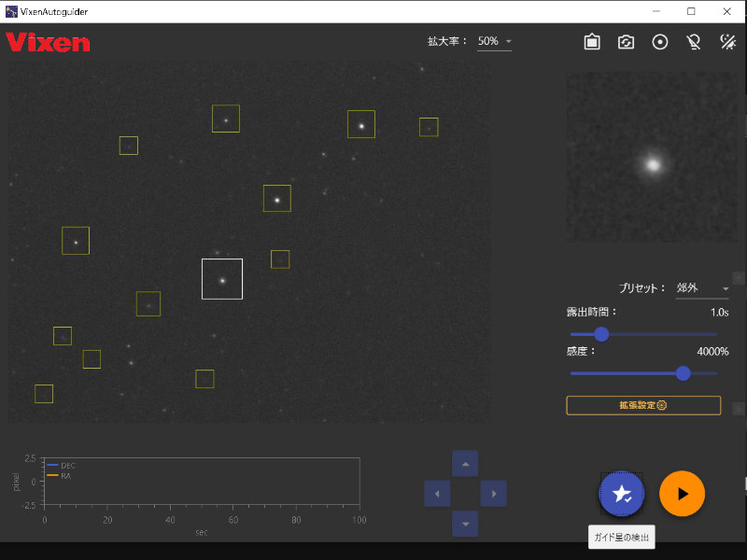The image size is (747, 560).
Task: Start guiding with the orange play button
Action: [x=682, y=494]
